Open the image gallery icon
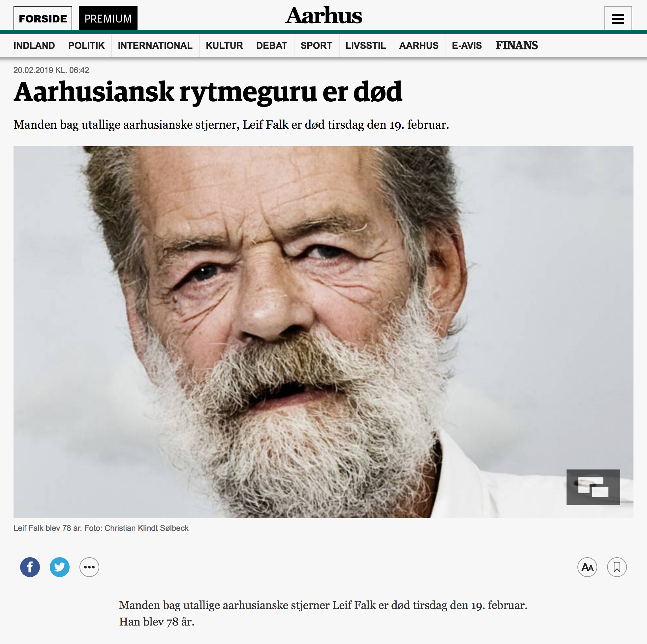 [x=593, y=487]
